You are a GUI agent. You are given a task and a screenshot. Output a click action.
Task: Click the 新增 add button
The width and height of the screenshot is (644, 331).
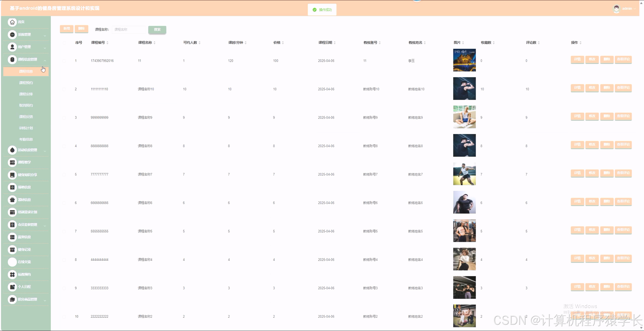[x=67, y=29]
